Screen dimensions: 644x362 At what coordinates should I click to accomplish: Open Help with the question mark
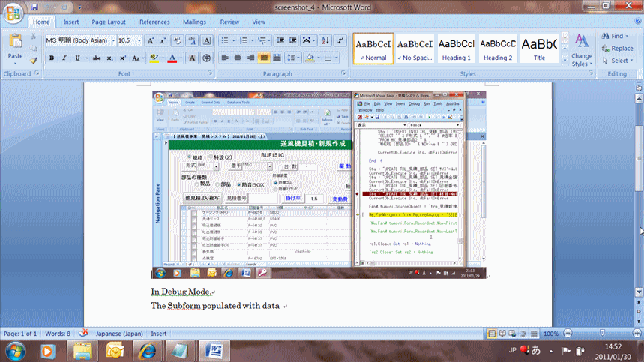pos(638,21)
